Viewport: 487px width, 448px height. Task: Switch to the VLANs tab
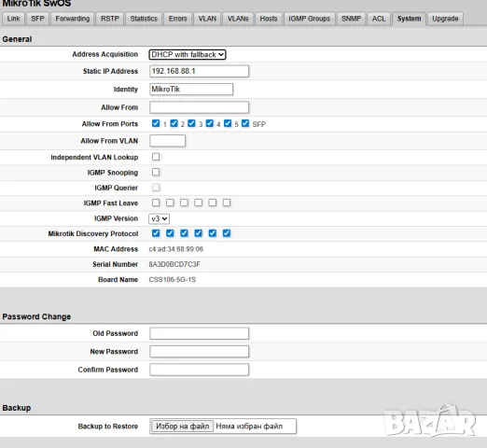(x=238, y=19)
